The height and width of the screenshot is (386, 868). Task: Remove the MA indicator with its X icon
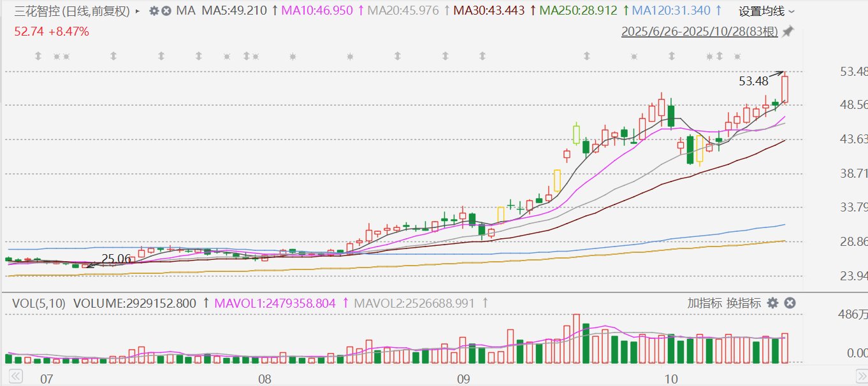[166, 11]
